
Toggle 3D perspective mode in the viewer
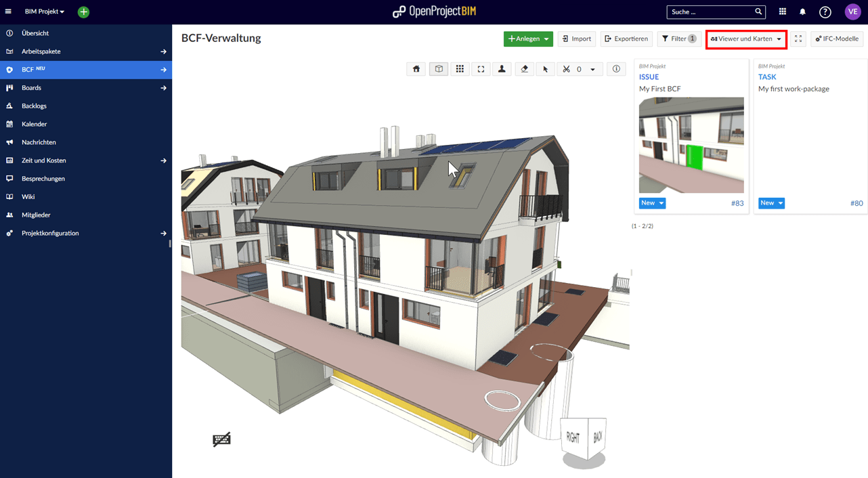pyautogui.click(x=438, y=68)
